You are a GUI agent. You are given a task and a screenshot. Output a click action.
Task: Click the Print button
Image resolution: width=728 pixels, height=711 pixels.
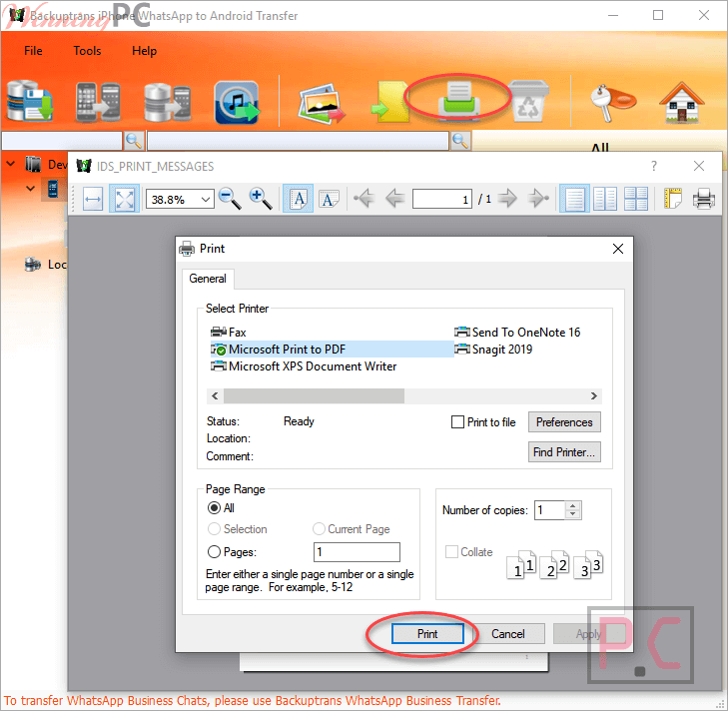tap(427, 634)
